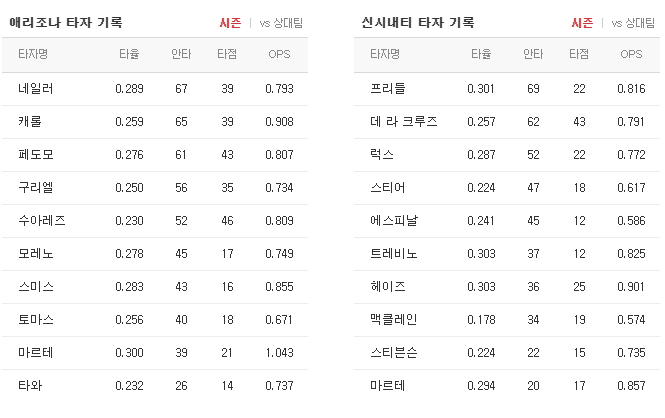The image size is (665, 418).
Task: Click the 에스피날 batter name
Action: pyautogui.click(x=394, y=220)
